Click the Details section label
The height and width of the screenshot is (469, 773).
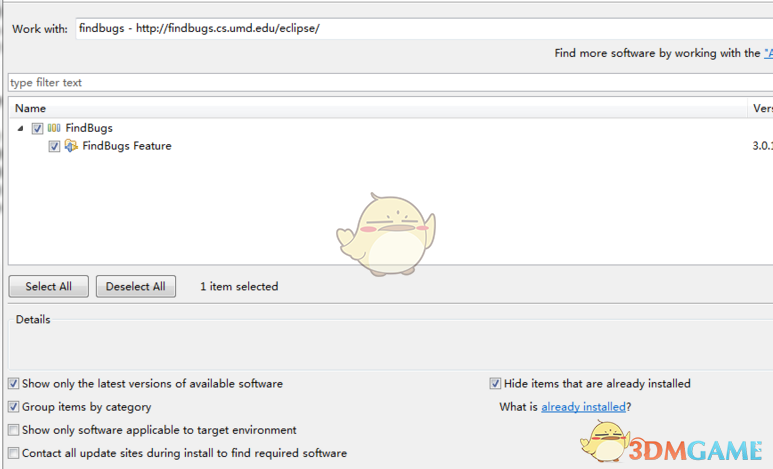tap(33, 320)
